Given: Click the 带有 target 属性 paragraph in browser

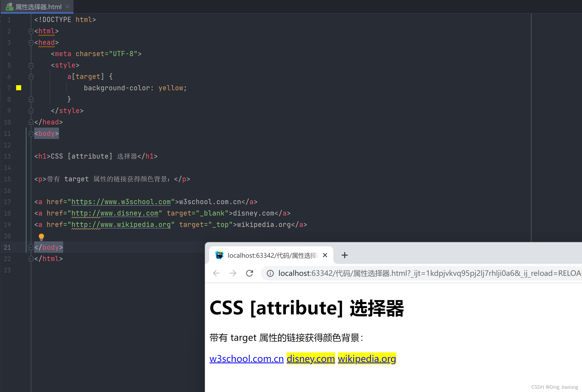Looking at the screenshot, I should tap(286, 338).
